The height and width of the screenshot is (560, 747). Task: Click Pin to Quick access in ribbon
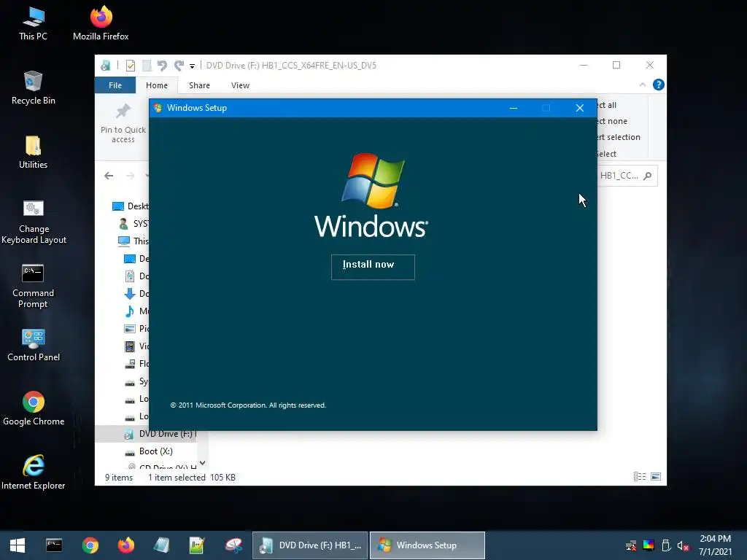tap(123, 124)
